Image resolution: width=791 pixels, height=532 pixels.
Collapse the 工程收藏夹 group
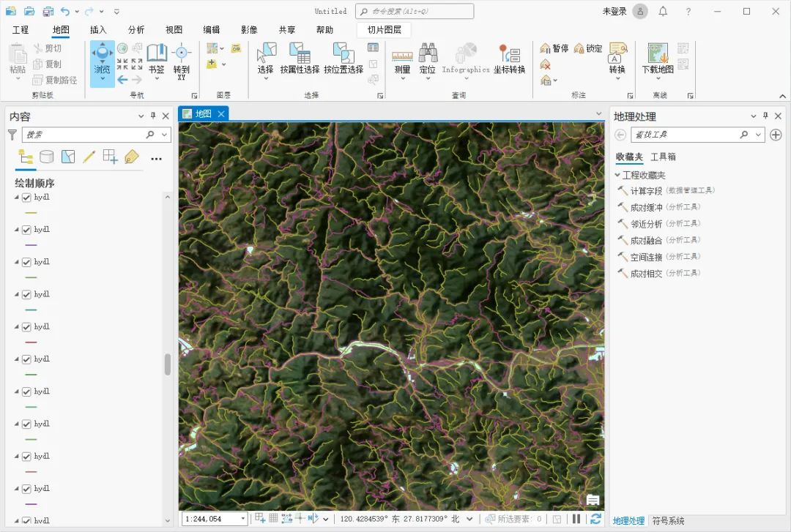[617, 175]
